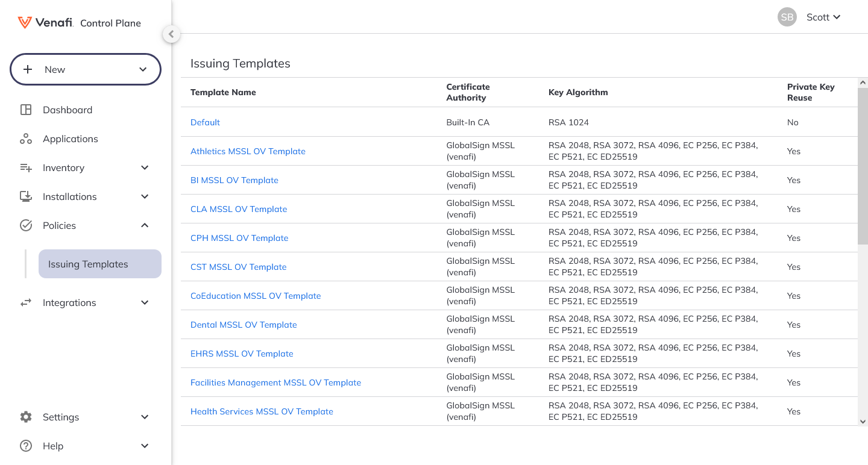Viewport: 868px width, 465px height.
Task: Click the Integrations arrows icon
Action: click(26, 302)
